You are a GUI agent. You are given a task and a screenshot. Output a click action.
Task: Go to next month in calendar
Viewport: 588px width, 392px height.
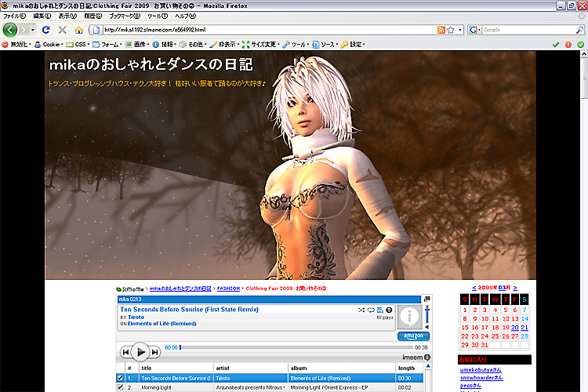(515, 288)
